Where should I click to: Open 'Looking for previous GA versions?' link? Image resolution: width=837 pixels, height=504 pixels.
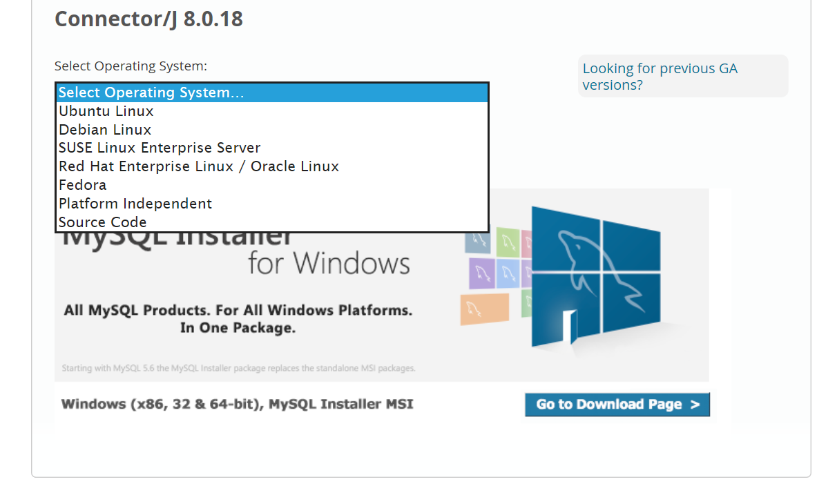[660, 77]
